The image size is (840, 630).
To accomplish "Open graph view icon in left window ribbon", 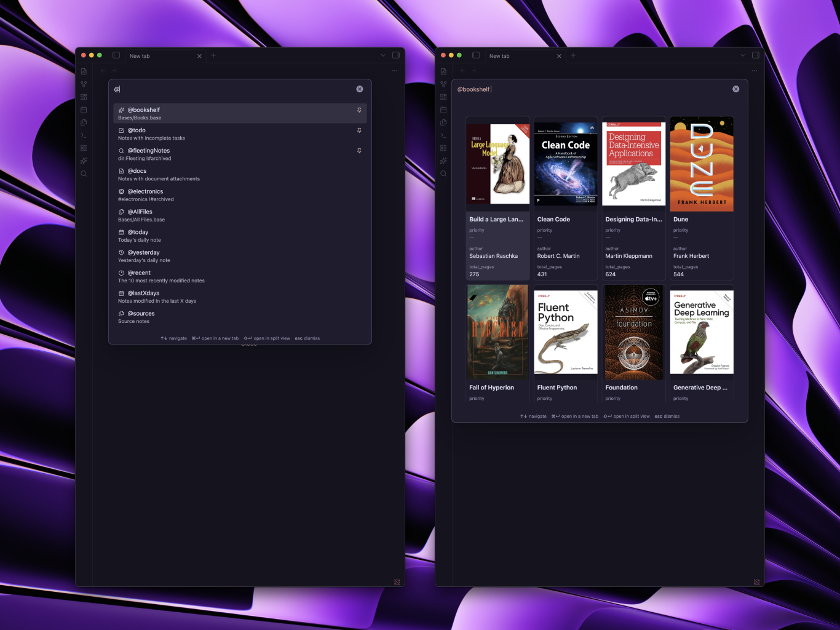I will click(x=84, y=84).
